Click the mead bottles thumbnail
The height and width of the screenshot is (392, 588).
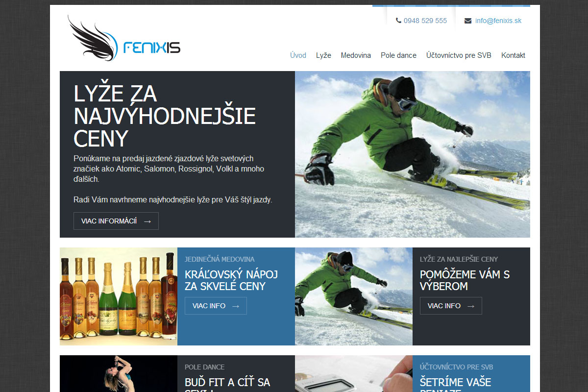[119, 296]
